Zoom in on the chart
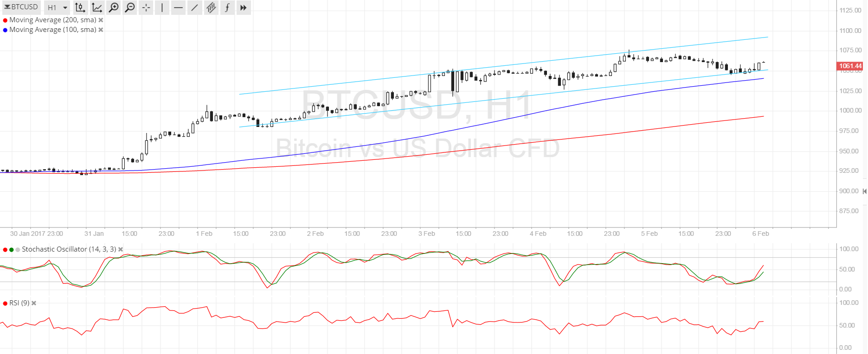 113,7
